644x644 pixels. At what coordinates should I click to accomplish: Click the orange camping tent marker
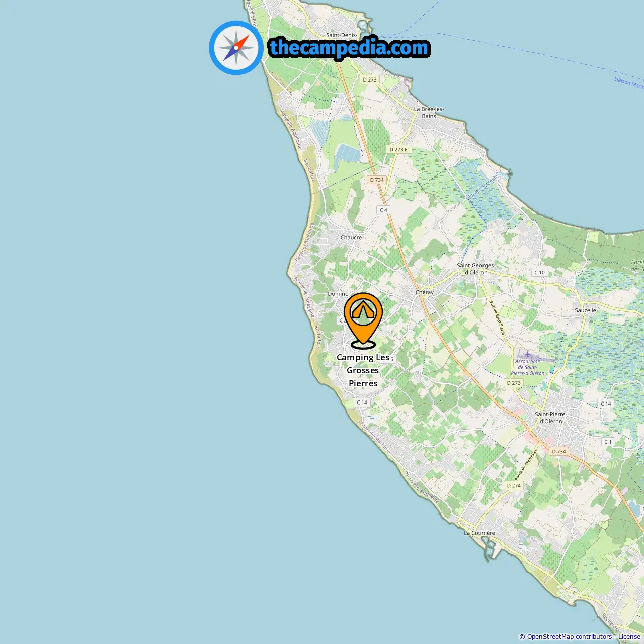pyautogui.click(x=363, y=320)
